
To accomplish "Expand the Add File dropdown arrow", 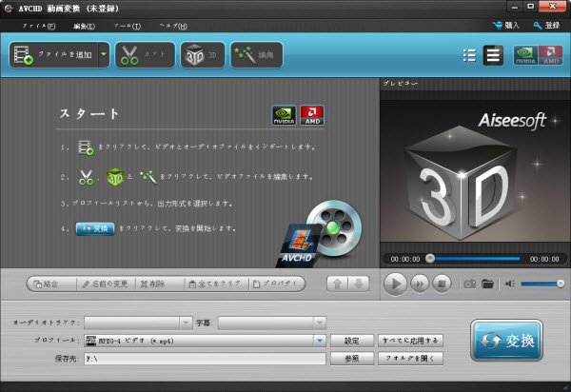I will click(104, 55).
